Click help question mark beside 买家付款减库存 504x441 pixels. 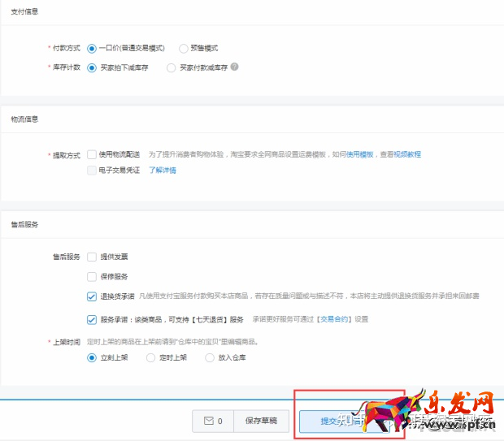(x=234, y=67)
